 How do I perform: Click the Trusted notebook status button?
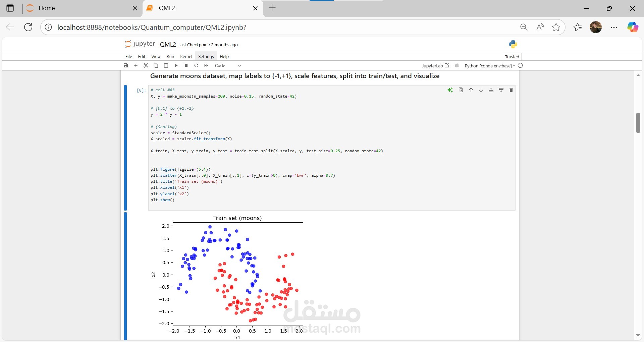[x=512, y=56]
